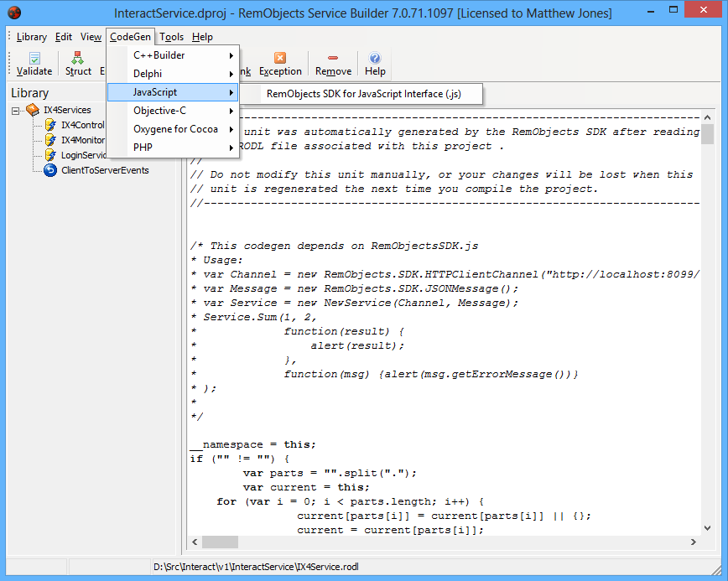Close the open CodeGen menu
This screenshot has width=728, height=581.
(x=130, y=37)
